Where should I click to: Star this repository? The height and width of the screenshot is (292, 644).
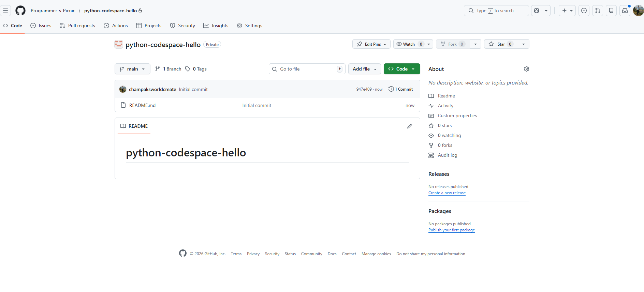click(501, 44)
